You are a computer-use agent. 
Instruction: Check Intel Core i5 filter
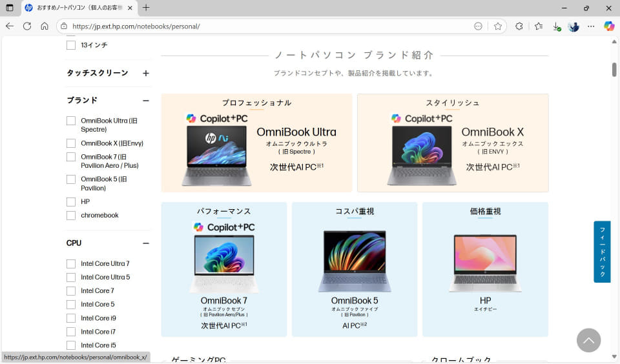pos(71,345)
